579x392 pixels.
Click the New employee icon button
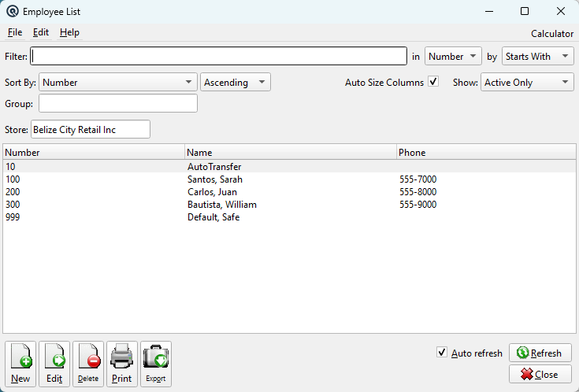(x=20, y=364)
